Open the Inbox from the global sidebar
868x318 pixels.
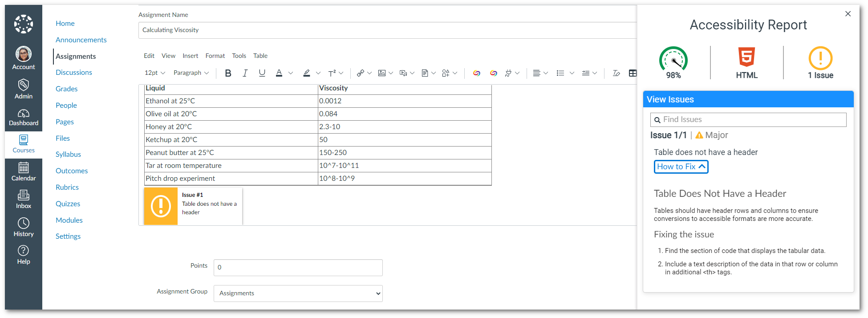pos(24,199)
